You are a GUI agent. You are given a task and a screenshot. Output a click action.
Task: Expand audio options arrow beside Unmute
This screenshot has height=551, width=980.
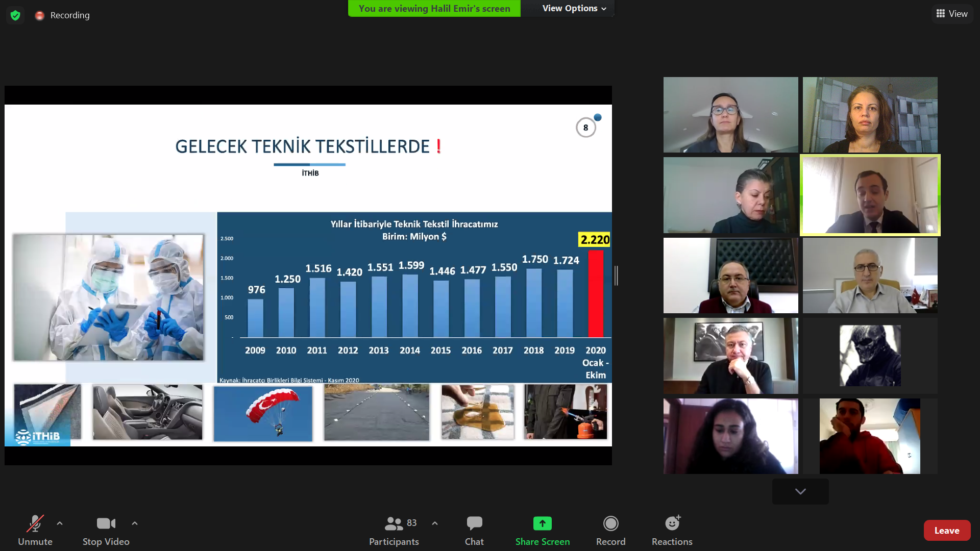tap(60, 523)
